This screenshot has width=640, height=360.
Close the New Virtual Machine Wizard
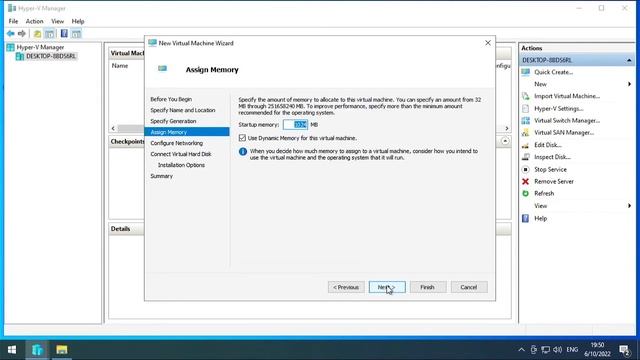click(x=488, y=43)
